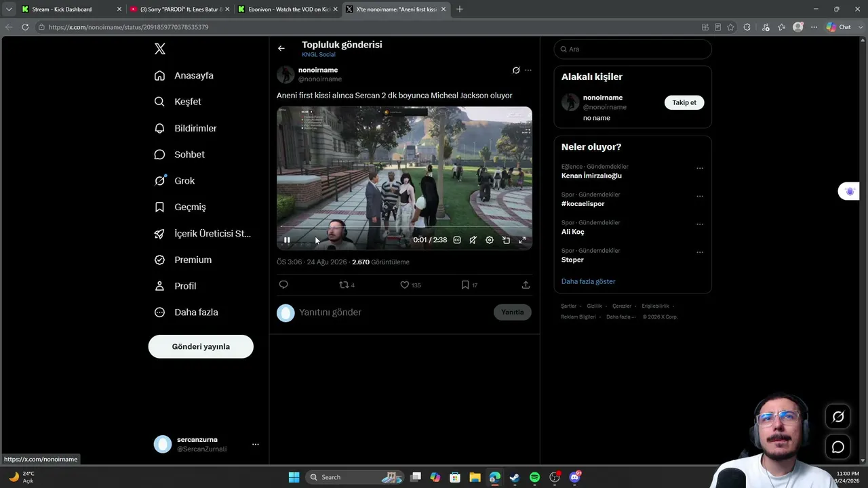Open Steam from the taskbar
The height and width of the screenshot is (488, 868).
click(x=515, y=477)
